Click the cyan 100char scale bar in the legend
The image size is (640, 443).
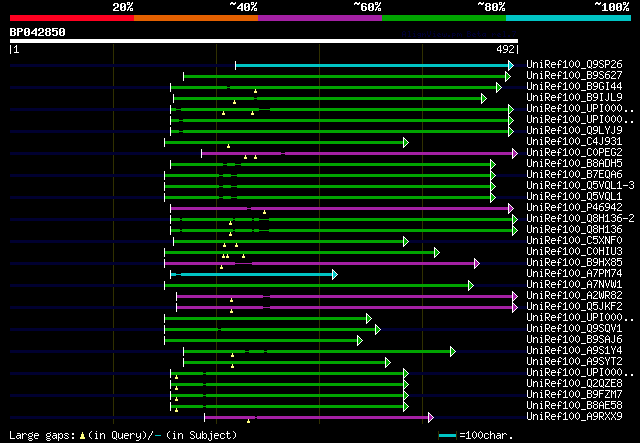coord(447,436)
